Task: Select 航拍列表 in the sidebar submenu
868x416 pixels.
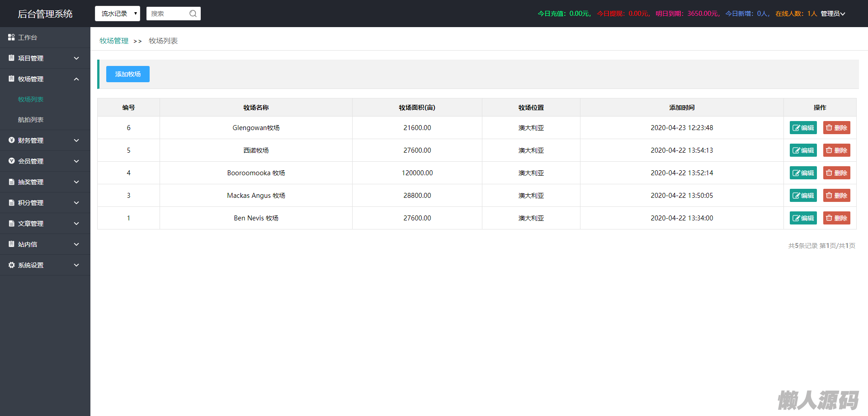Action: pyautogui.click(x=31, y=120)
